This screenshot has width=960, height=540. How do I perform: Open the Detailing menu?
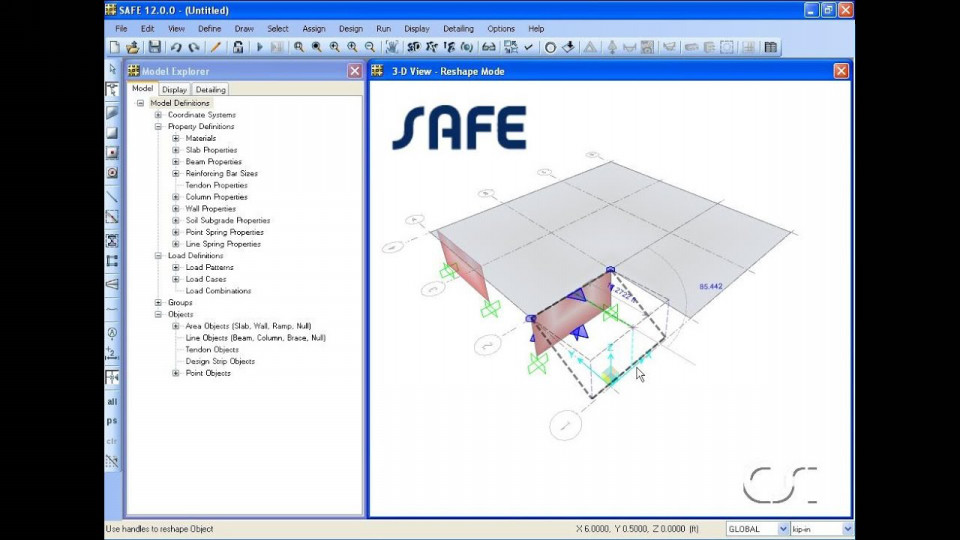pyautogui.click(x=459, y=29)
